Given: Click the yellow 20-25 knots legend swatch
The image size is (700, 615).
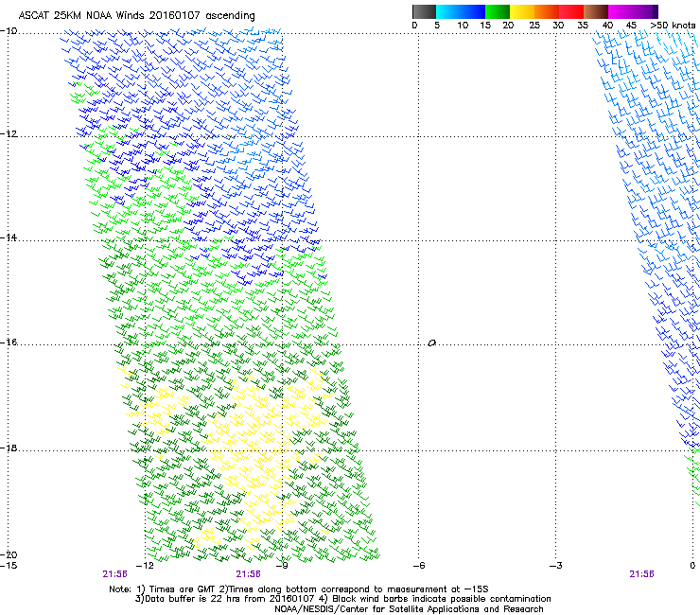Looking at the screenshot, I should [x=521, y=11].
